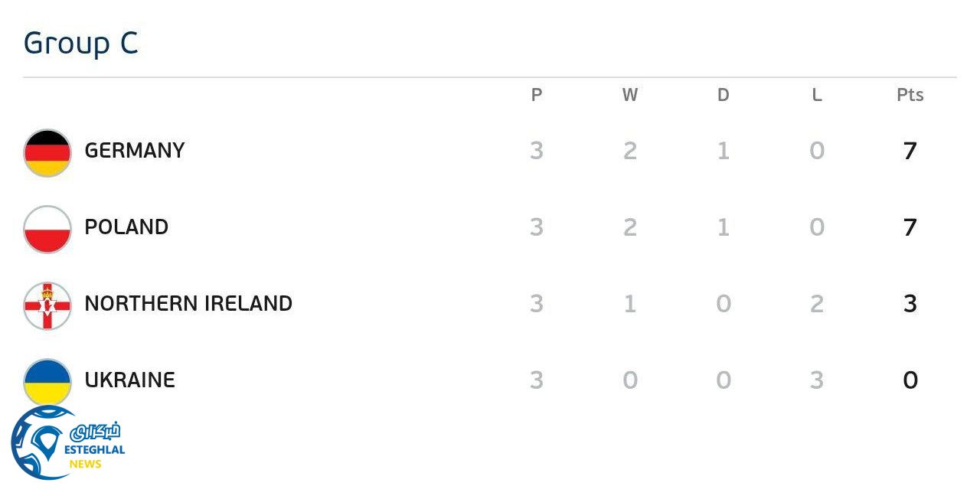Viewport: 980px width, 499px height.
Task: Click the L column header
Action: pyautogui.click(x=817, y=95)
